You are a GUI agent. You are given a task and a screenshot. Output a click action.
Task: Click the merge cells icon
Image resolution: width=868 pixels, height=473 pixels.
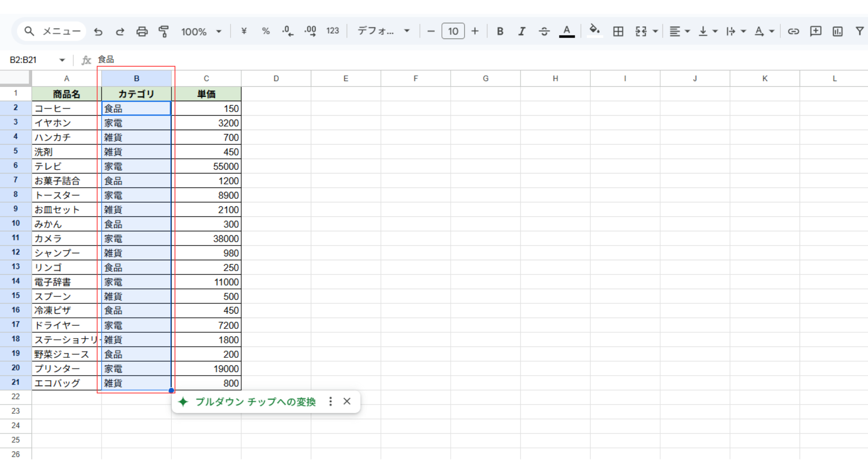pos(641,32)
